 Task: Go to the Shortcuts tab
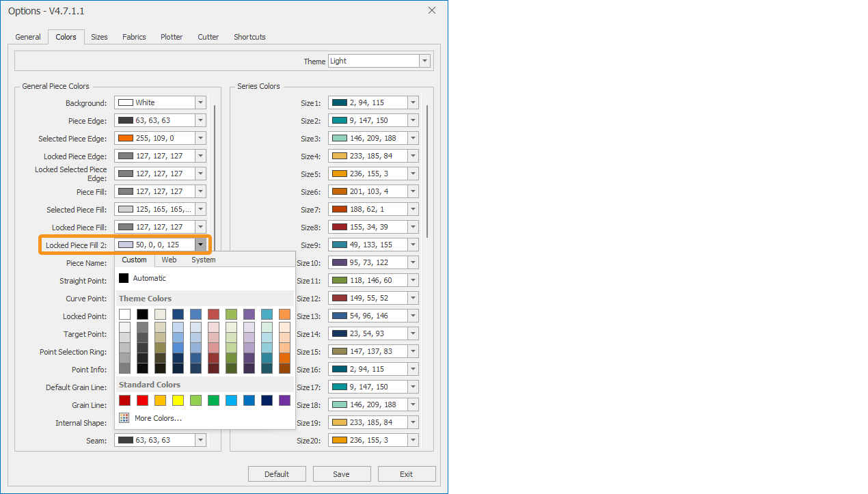click(x=249, y=37)
